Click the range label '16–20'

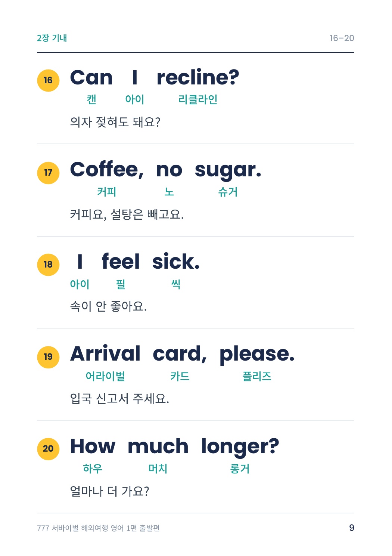click(342, 38)
